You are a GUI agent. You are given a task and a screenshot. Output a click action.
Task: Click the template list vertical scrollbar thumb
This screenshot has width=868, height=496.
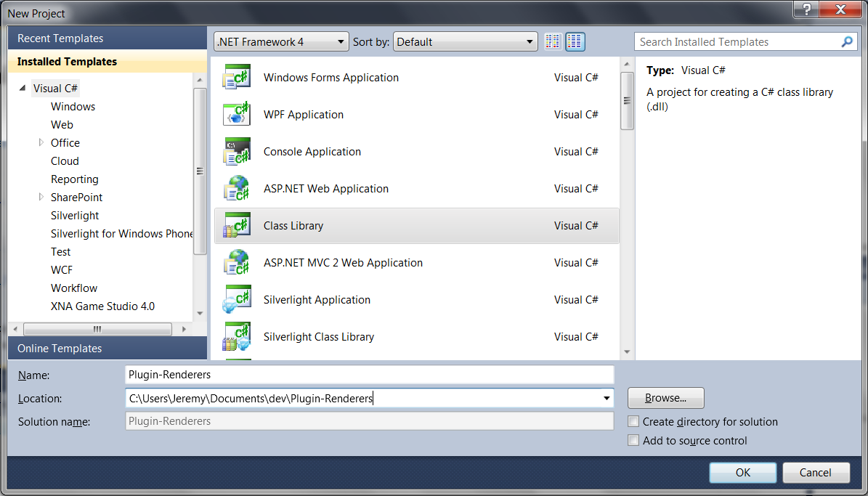627,101
